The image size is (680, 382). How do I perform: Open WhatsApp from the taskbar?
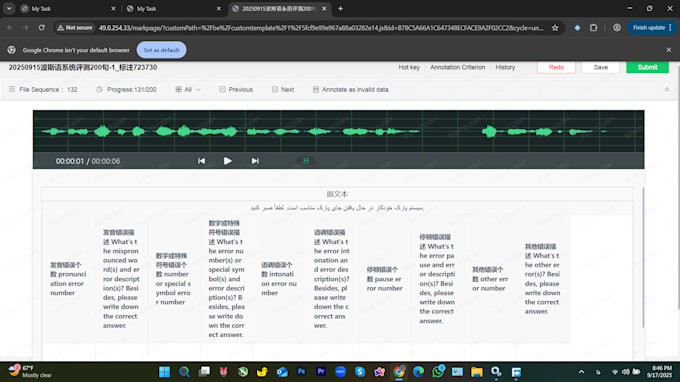pyautogui.click(x=438, y=372)
